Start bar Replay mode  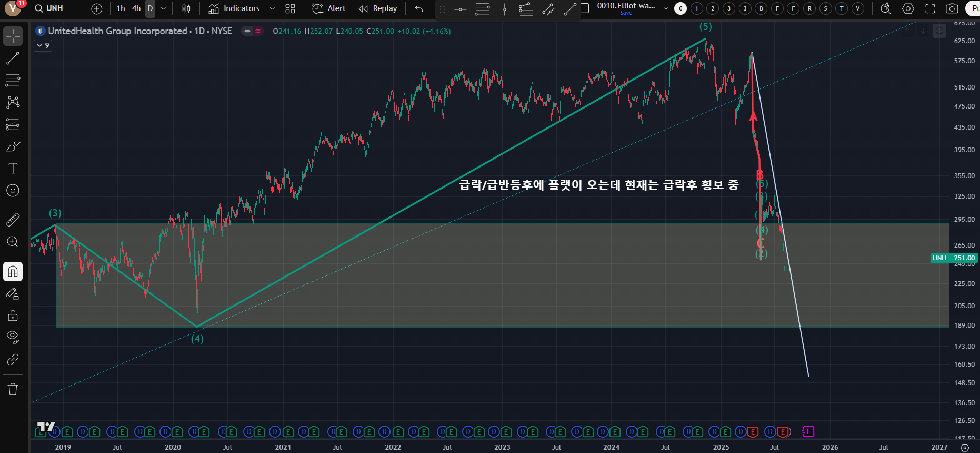[378, 8]
